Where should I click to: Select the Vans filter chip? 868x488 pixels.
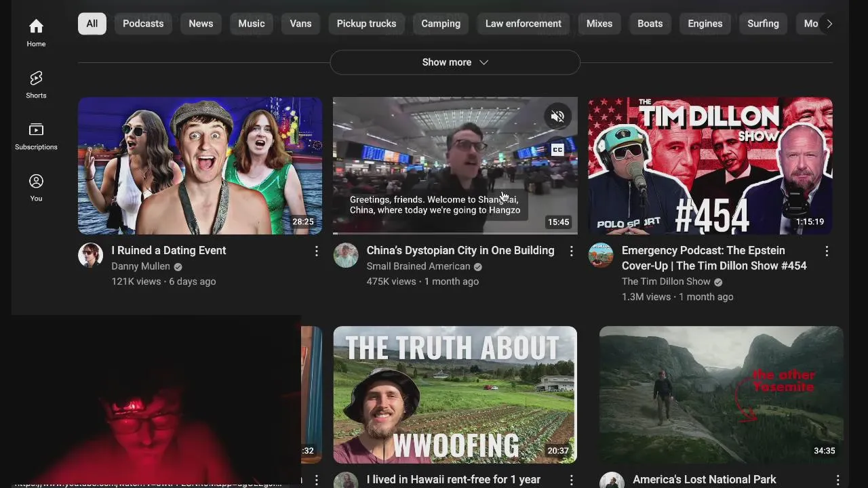[x=300, y=24]
